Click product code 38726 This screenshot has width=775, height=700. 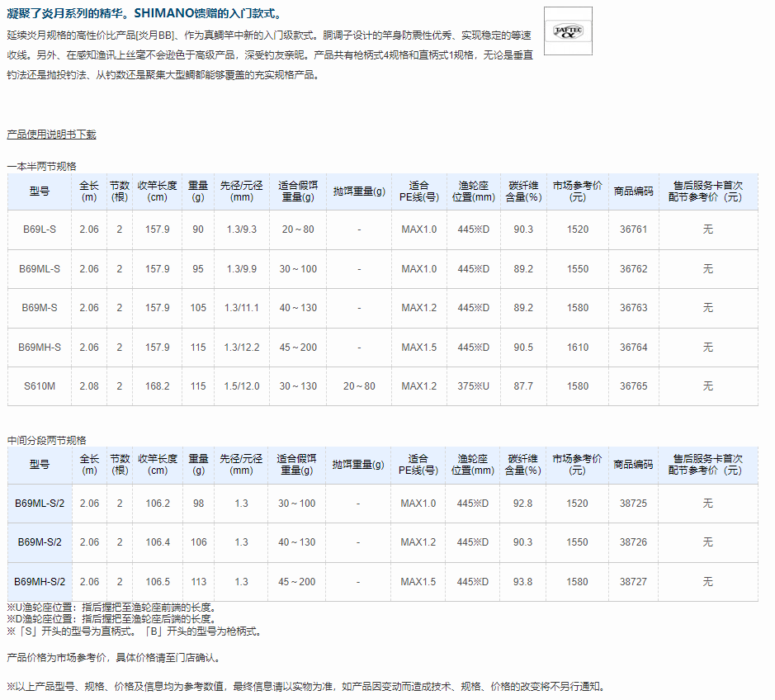click(x=633, y=542)
